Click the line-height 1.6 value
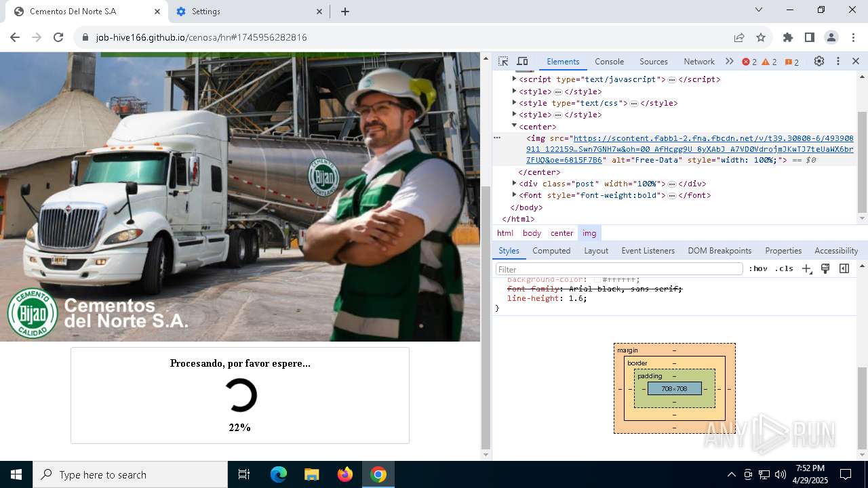 tap(576, 298)
